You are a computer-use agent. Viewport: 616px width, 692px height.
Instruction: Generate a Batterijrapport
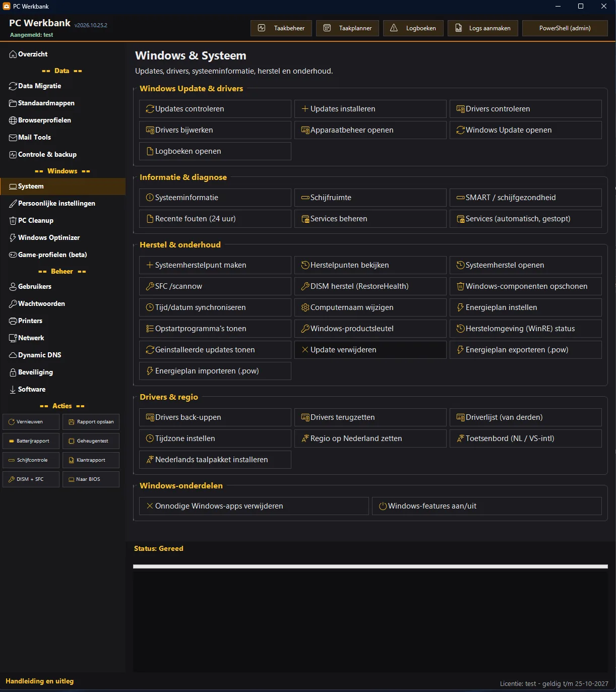31,441
